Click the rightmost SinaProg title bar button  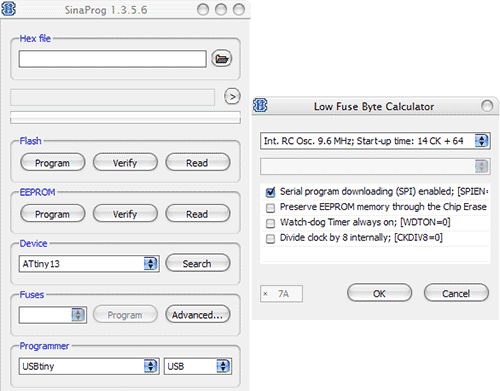point(239,10)
